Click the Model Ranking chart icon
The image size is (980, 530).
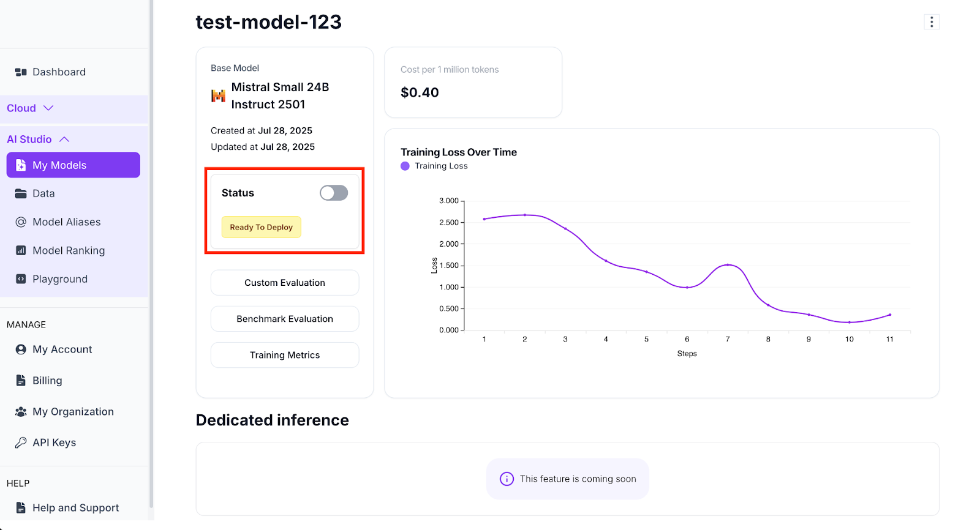[x=21, y=250]
